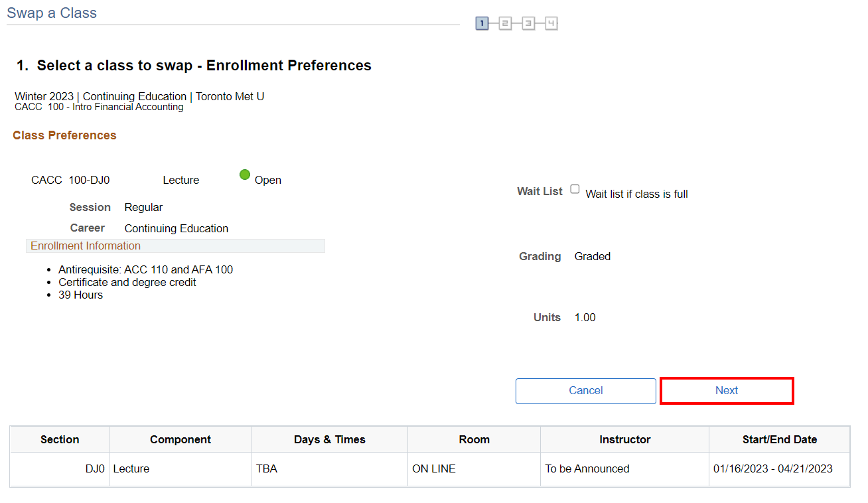Click the Instructor column header

(x=624, y=439)
